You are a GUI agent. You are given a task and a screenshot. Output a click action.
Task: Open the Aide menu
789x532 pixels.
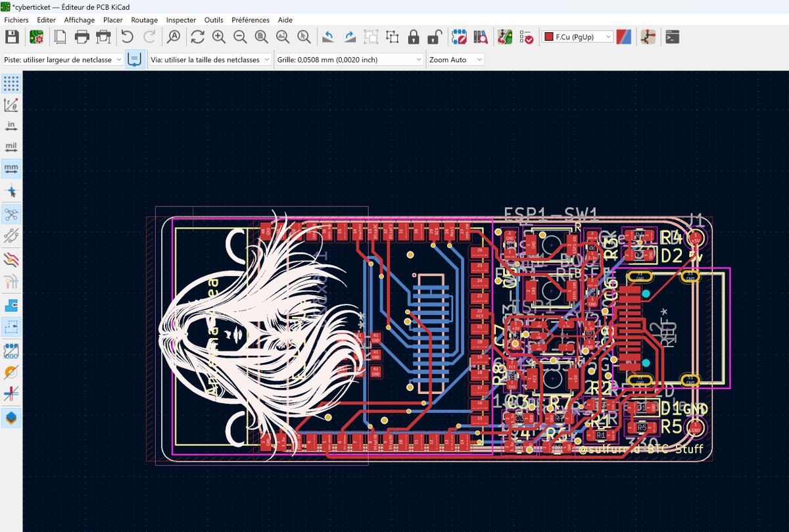click(x=285, y=20)
